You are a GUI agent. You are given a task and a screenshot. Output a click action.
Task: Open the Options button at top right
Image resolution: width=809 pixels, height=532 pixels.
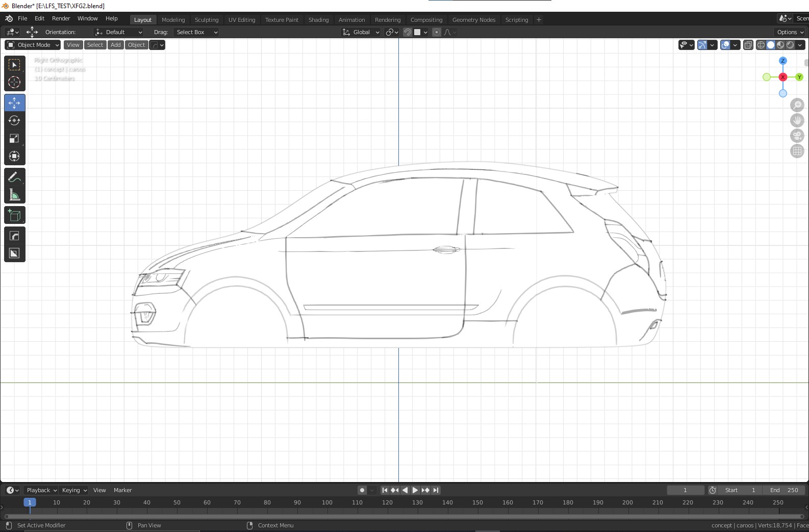[790, 32]
